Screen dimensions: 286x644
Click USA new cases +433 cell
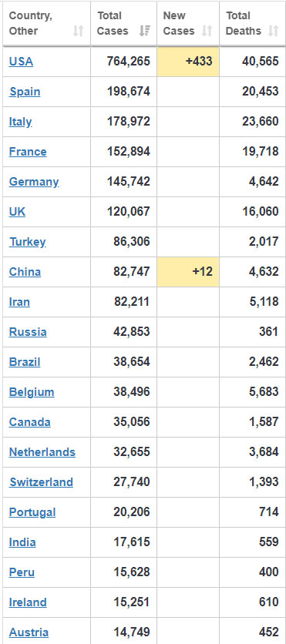[188, 61]
